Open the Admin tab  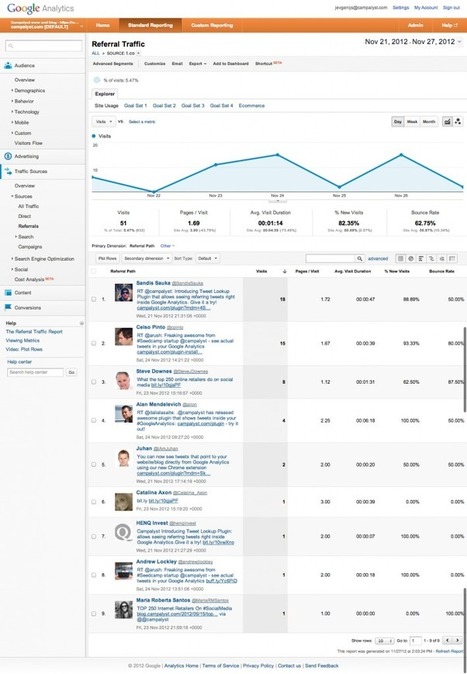point(415,25)
